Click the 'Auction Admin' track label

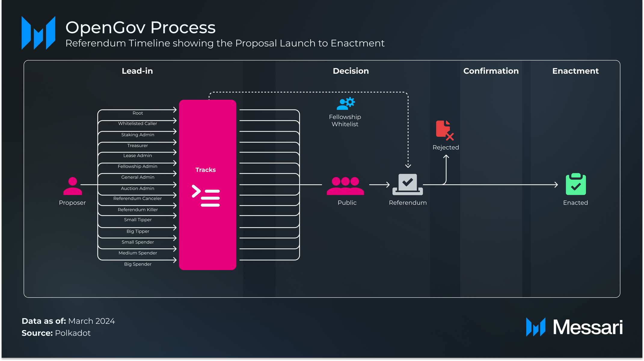[x=138, y=188]
